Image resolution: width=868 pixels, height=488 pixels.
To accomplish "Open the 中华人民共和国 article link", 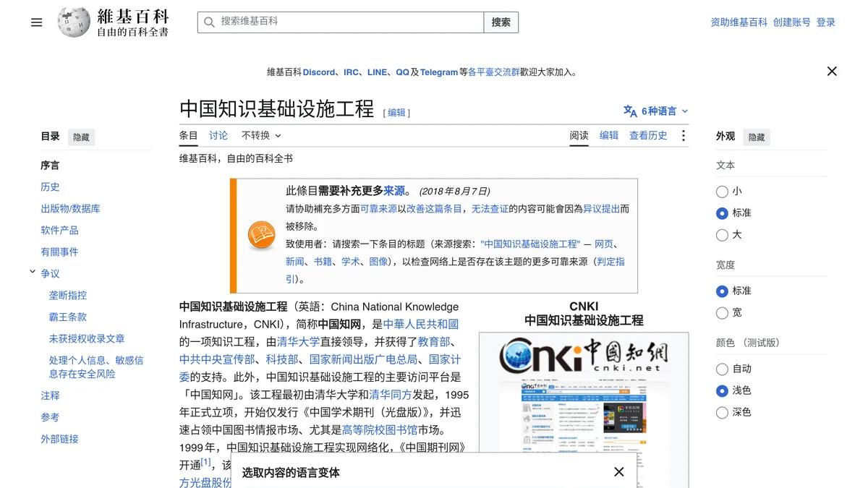I will 421,325.
